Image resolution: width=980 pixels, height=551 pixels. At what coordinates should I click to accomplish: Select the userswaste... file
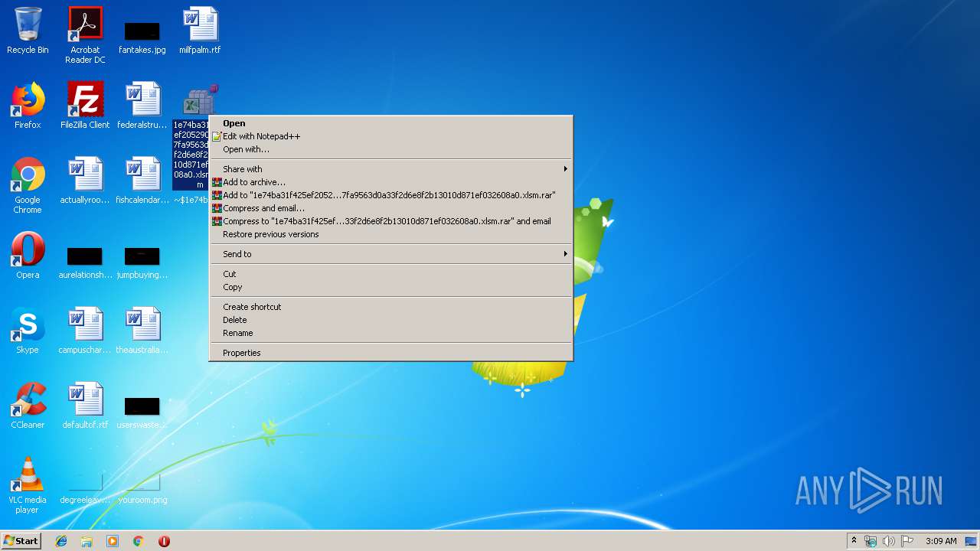coord(142,412)
